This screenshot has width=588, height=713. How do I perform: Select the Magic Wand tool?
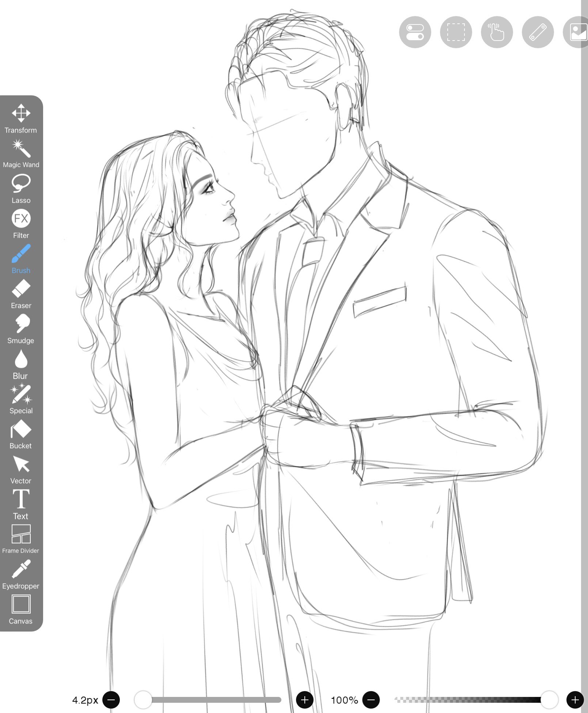[x=21, y=153]
